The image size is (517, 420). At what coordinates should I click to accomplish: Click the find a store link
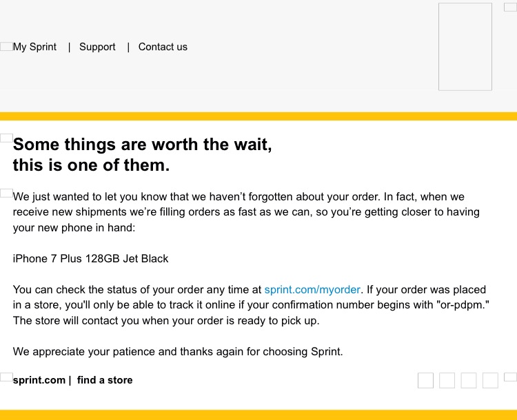pos(105,380)
